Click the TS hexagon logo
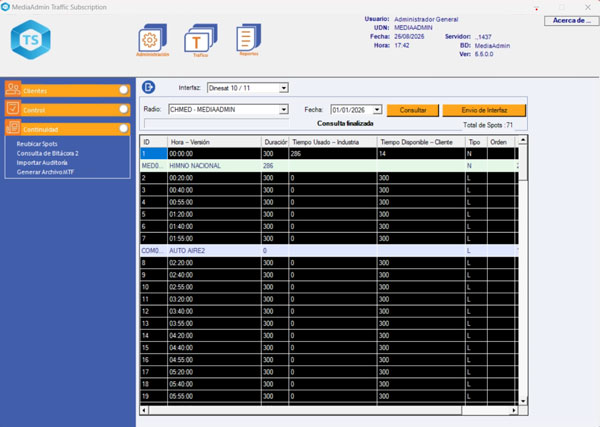Image resolution: width=600 pixels, height=427 pixels. click(30, 39)
